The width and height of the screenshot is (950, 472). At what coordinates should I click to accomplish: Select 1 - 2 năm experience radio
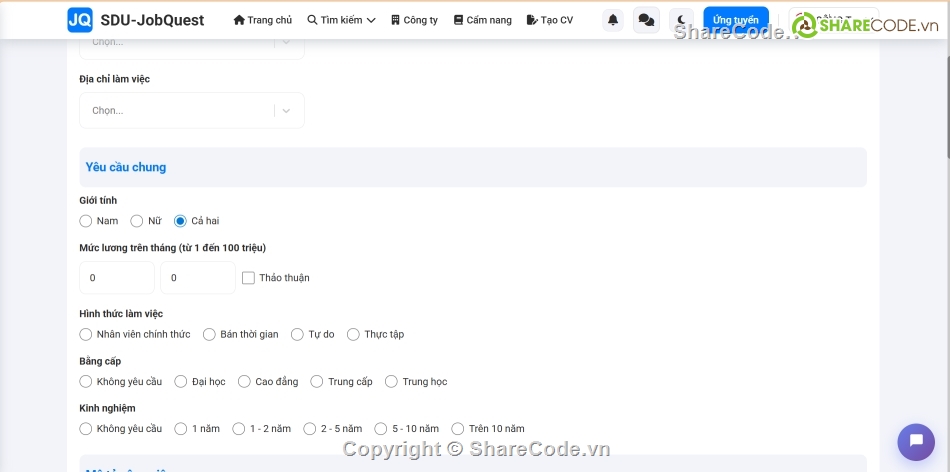point(239,429)
